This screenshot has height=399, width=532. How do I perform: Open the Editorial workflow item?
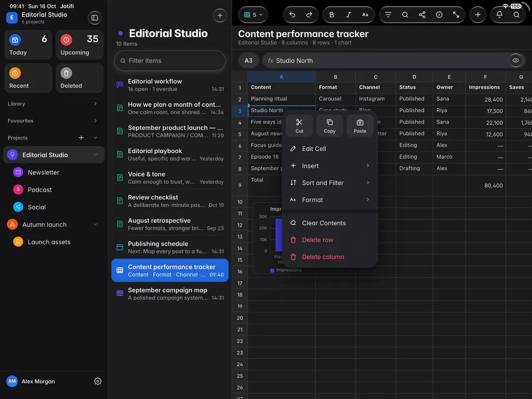tap(170, 85)
